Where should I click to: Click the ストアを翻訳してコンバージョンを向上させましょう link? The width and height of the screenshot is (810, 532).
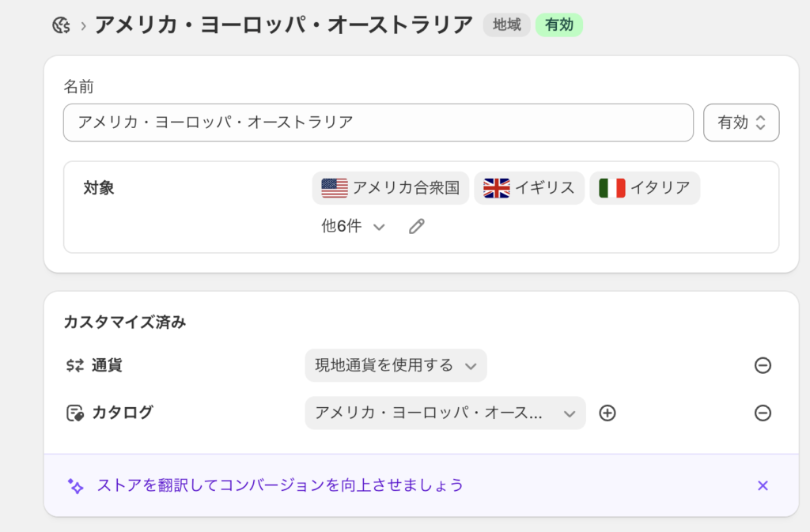(280, 485)
